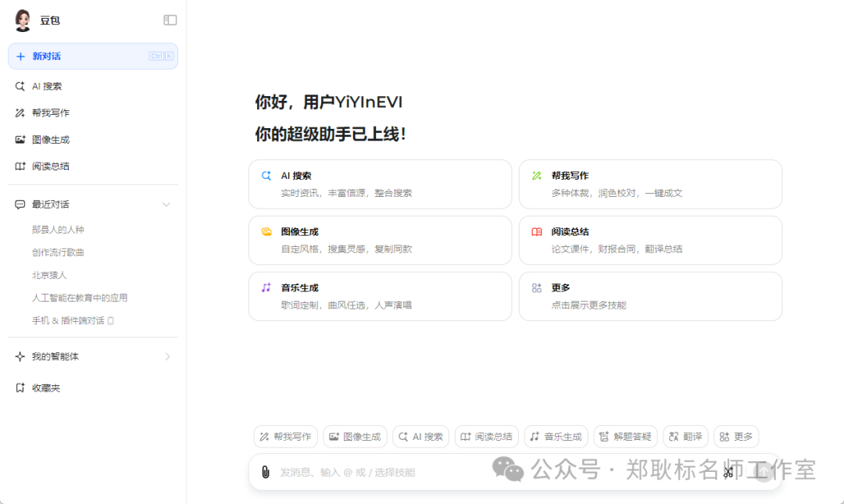
Task: Choose the 音乐生成 skill chip above input
Action: (556, 437)
